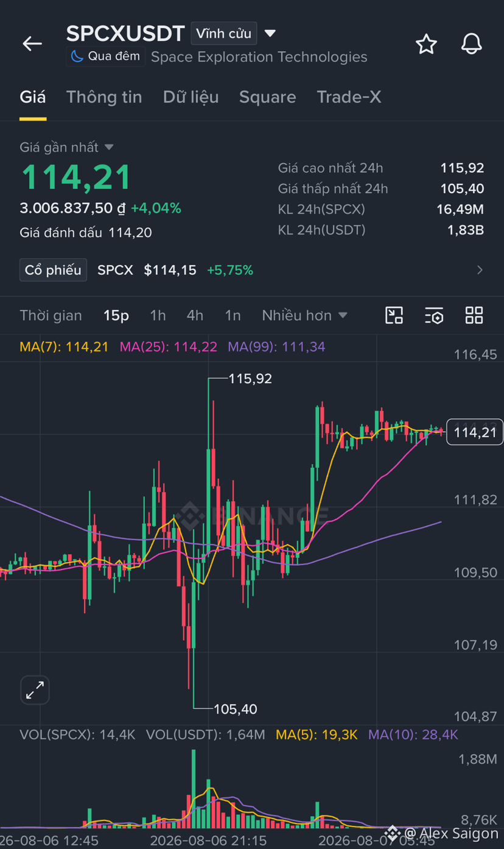504x849 pixels.
Task: Select the Giá tab
Action: (x=33, y=97)
